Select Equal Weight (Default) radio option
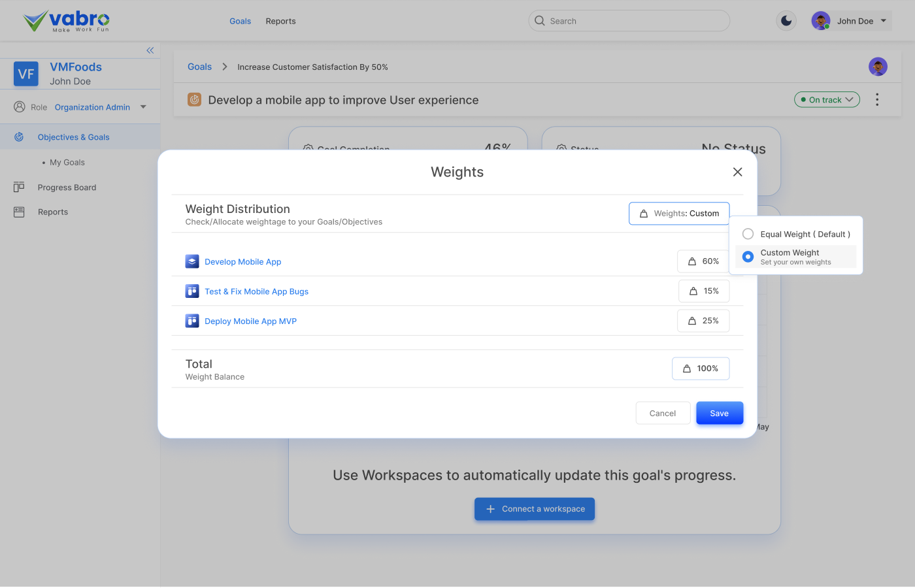Screen dimensions: 915x588 pyautogui.click(x=748, y=234)
